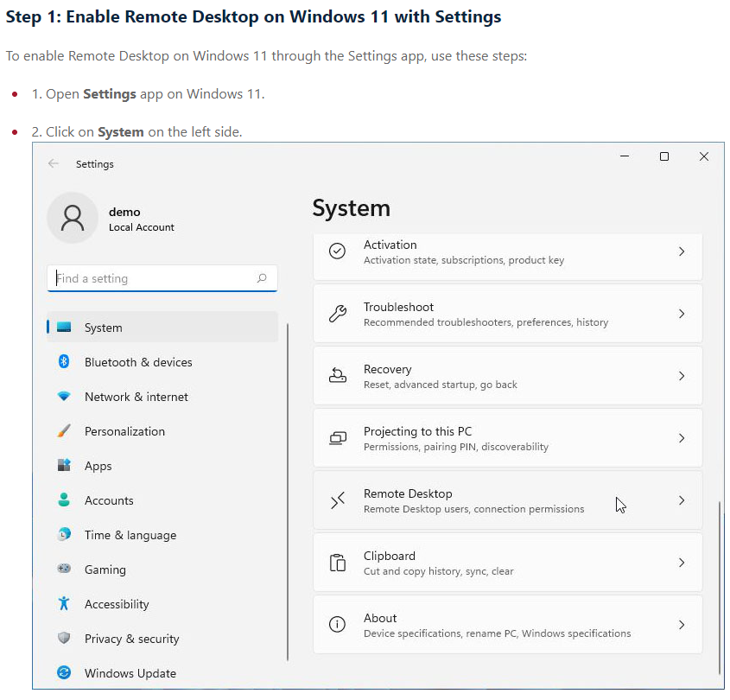This screenshot has height=700, width=730.
Task: Open About via its right chevron
Action: click(682, 625)
